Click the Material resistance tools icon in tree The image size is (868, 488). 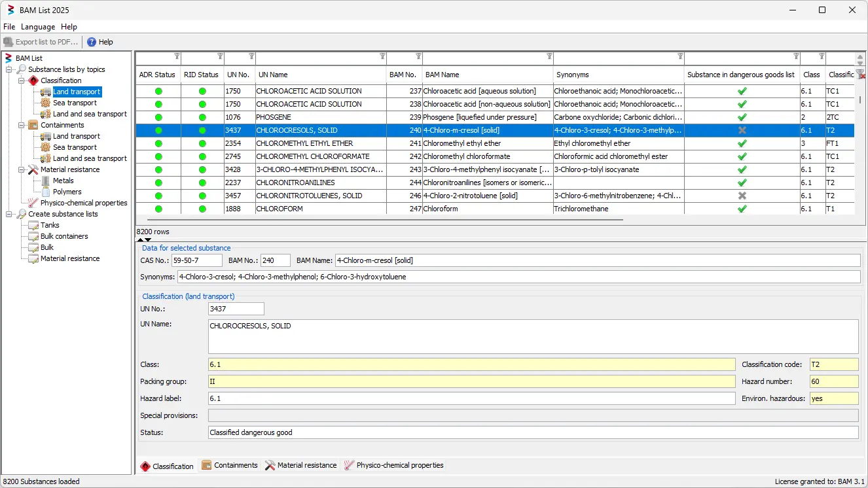pyautogui.click(x=33, y=169)
